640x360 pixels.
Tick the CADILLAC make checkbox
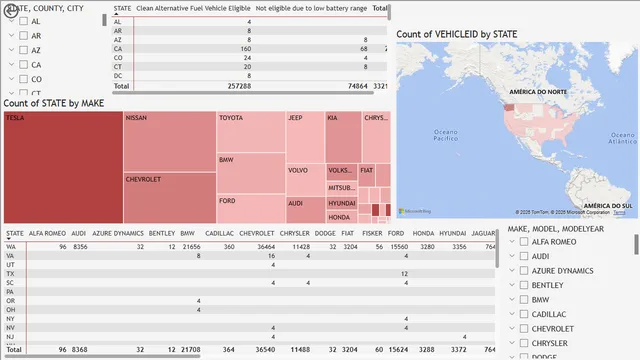pyautogui.click(x=524, y=314)
